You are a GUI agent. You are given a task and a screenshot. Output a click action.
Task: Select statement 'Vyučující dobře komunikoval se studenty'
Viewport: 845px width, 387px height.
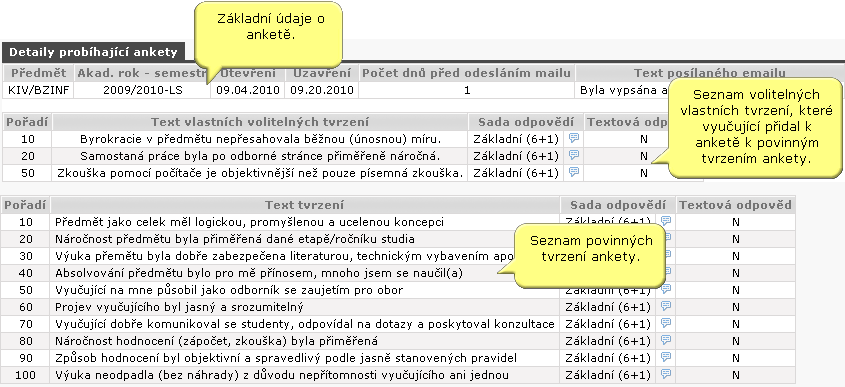pos(305,324)
